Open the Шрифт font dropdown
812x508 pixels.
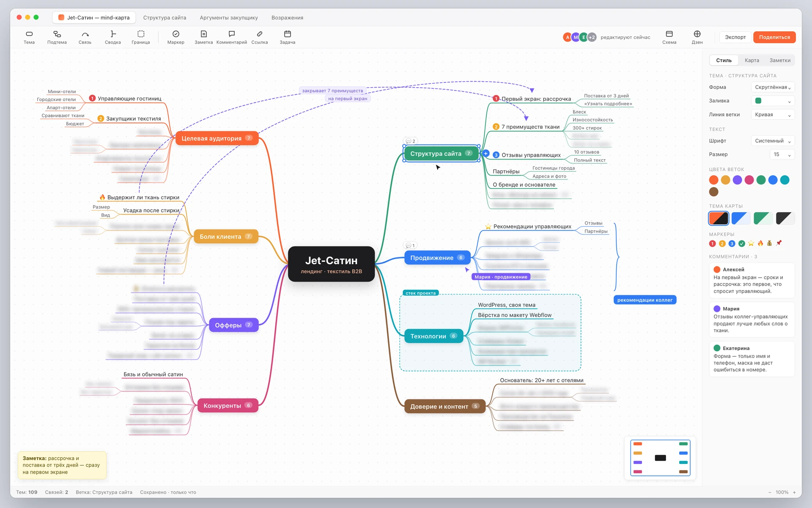pyautogui.click(x=773, y=141)
